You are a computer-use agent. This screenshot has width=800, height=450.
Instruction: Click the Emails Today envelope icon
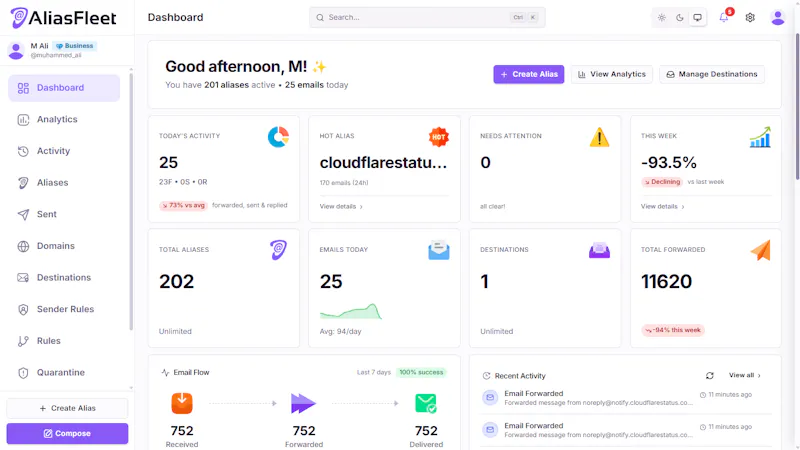coord(439,251)
